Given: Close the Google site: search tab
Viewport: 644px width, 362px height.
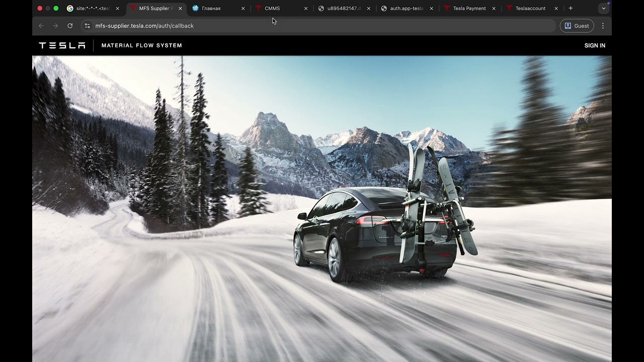Looking at the screenshot, I should (117, 9).
